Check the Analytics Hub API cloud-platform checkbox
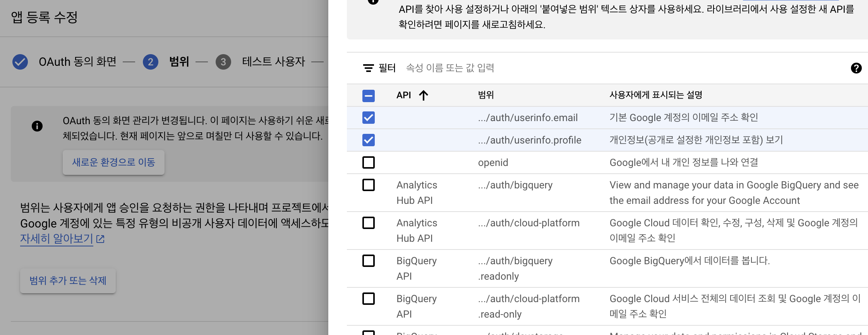The image size is (868, 335). coord(369,223)
